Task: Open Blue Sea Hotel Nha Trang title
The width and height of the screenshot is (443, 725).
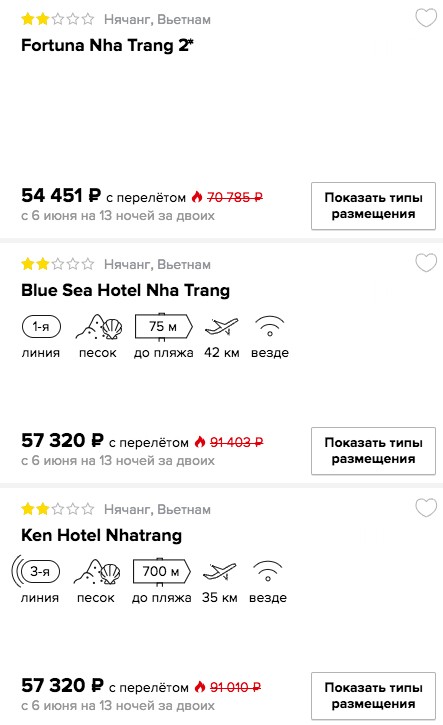Action: [x=125, y=290]
